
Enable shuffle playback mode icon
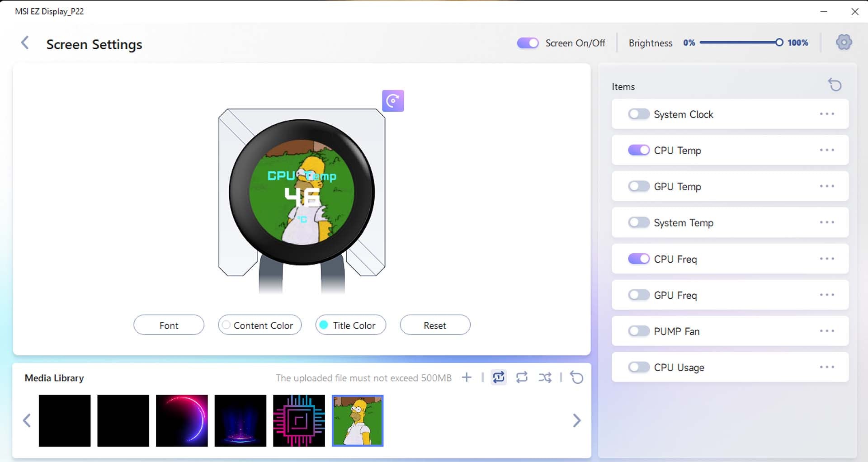[x=545, y=377]
